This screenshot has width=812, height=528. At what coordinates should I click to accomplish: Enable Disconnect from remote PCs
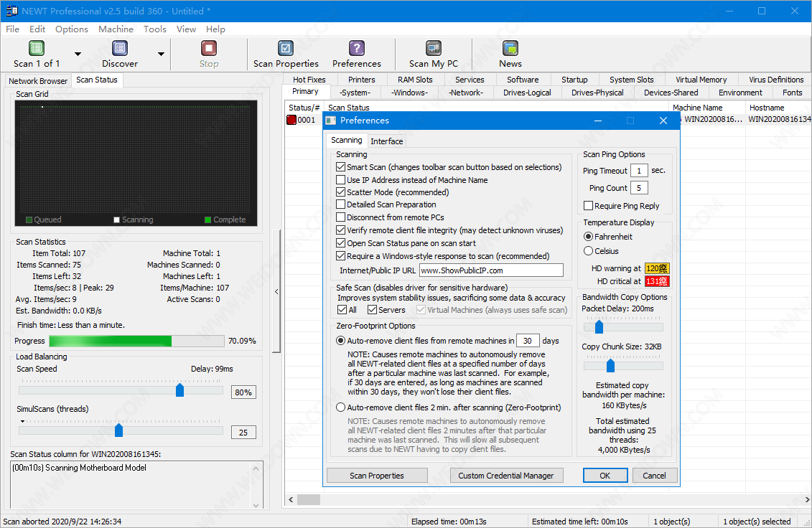click(341, 217)
